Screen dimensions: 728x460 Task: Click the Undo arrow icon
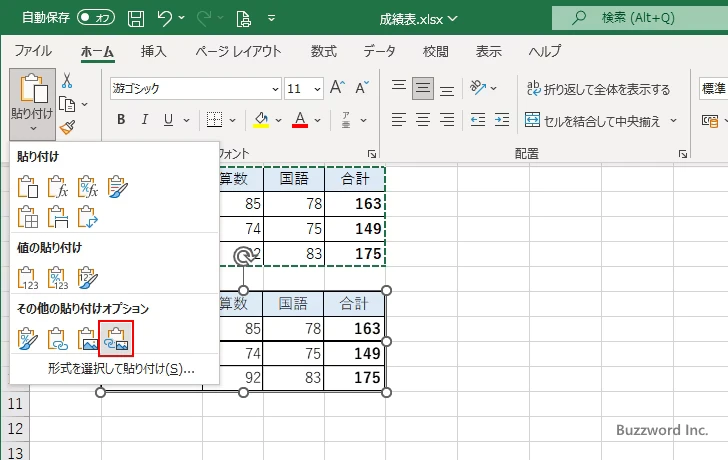164,19
